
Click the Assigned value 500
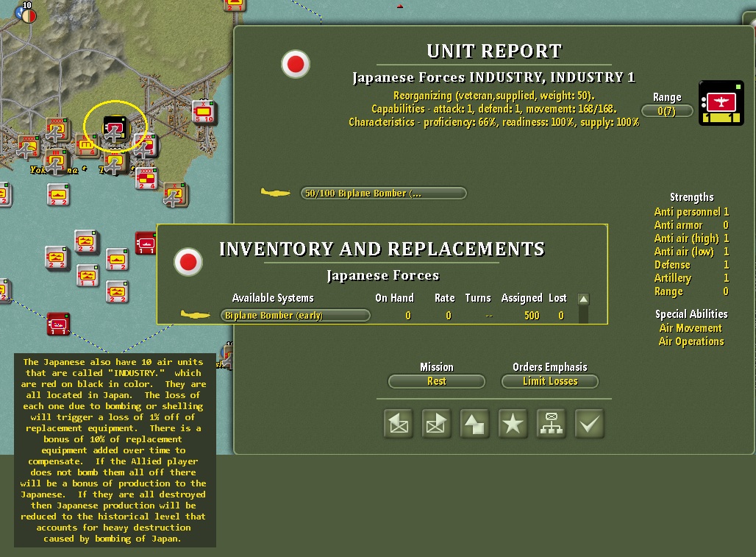pos(532,316)
